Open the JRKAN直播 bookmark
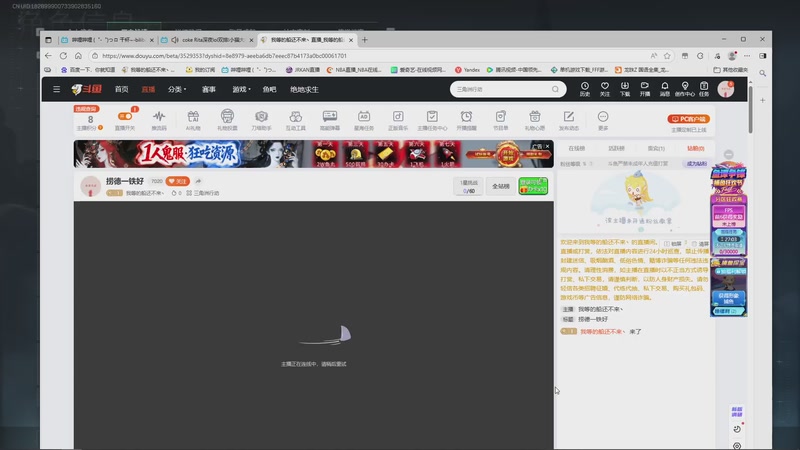Image resolution: width=800 pixels, height=450 pixels. click(x=303, y=70)
